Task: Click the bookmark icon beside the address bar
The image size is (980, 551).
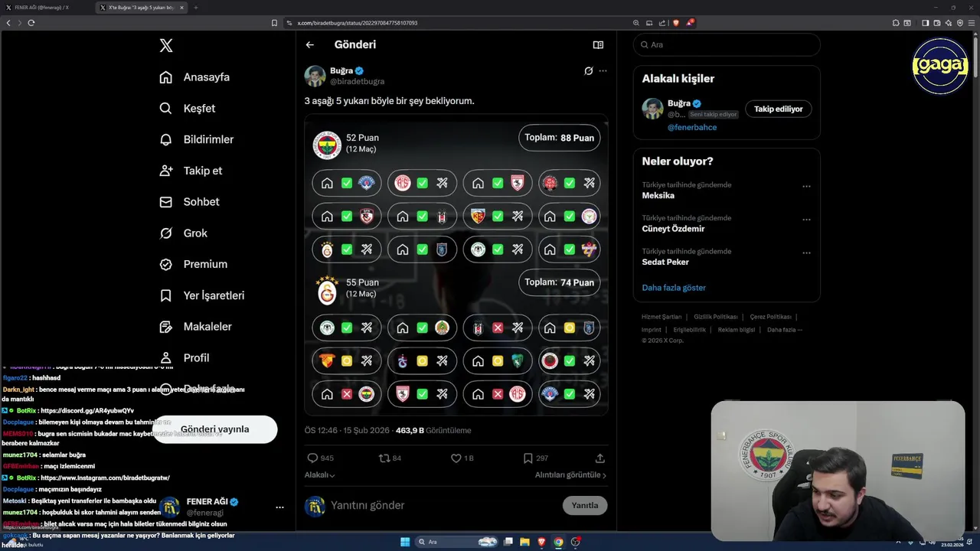Action: click(x=274, y=23)
